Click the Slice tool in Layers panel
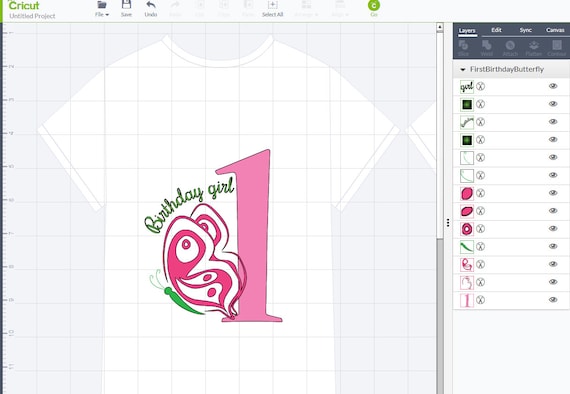Screen dimensions: 570x394 tap(463, 48)
